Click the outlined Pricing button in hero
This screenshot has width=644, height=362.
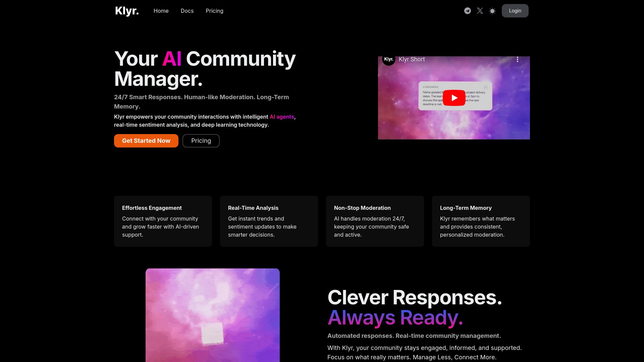click(201, 141)
